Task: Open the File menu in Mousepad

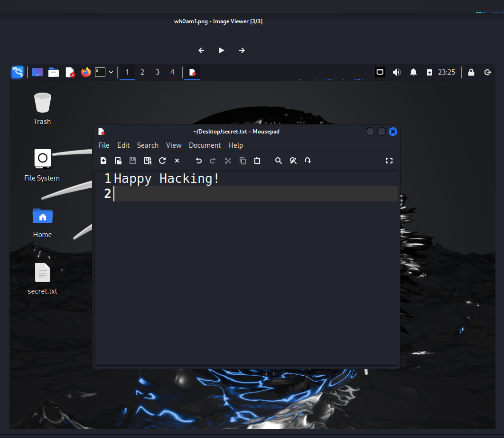Action: [104, 145]
